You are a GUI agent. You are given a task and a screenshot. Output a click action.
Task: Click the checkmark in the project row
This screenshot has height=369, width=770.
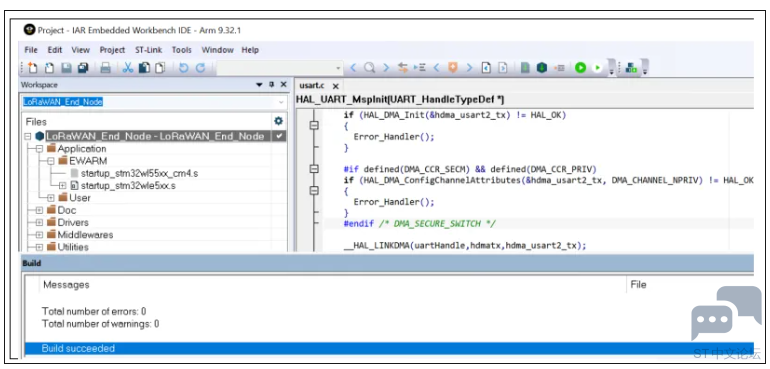(280, 136)
